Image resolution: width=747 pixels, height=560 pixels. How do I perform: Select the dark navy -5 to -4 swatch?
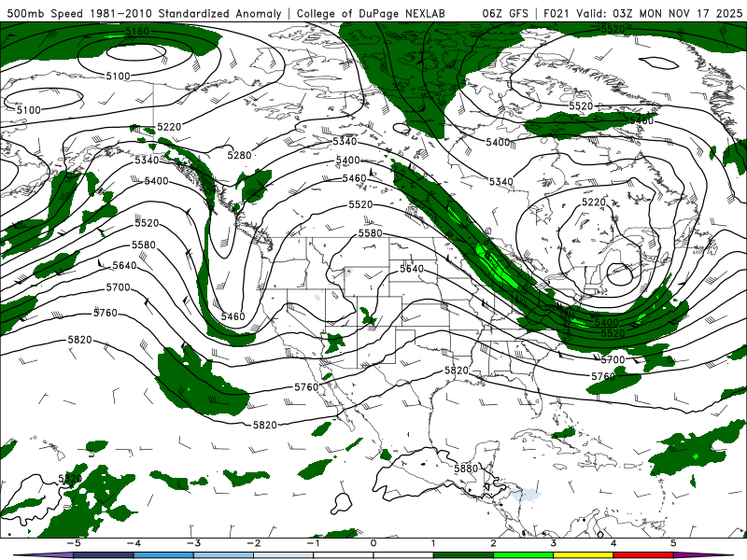104,555
